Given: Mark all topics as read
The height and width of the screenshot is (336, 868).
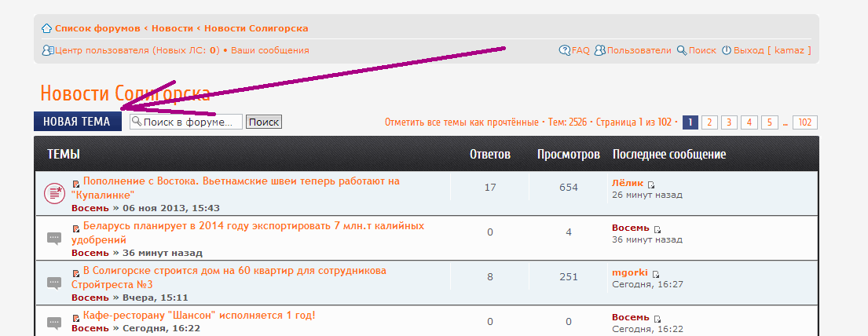Looking at the screenshot, I should pyautogui.click(x=463, y=122).
